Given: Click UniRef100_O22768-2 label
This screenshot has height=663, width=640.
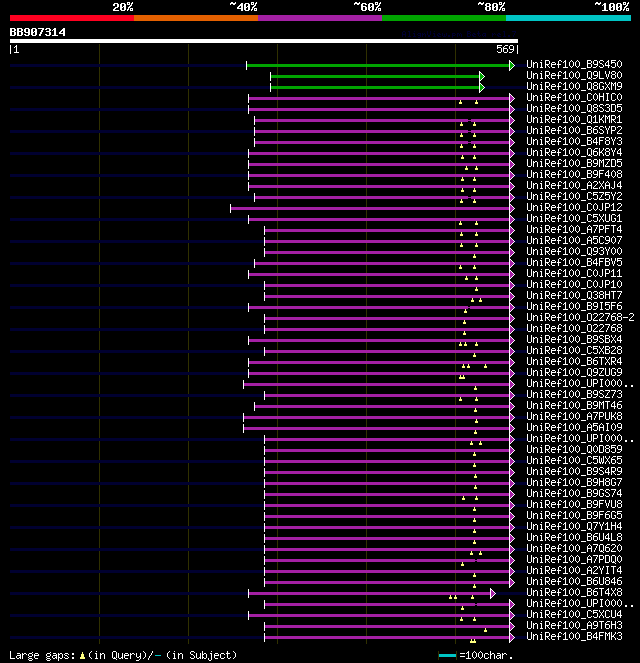Looking at the screenshot, I should pyautogui.click(x=580, y=317).
